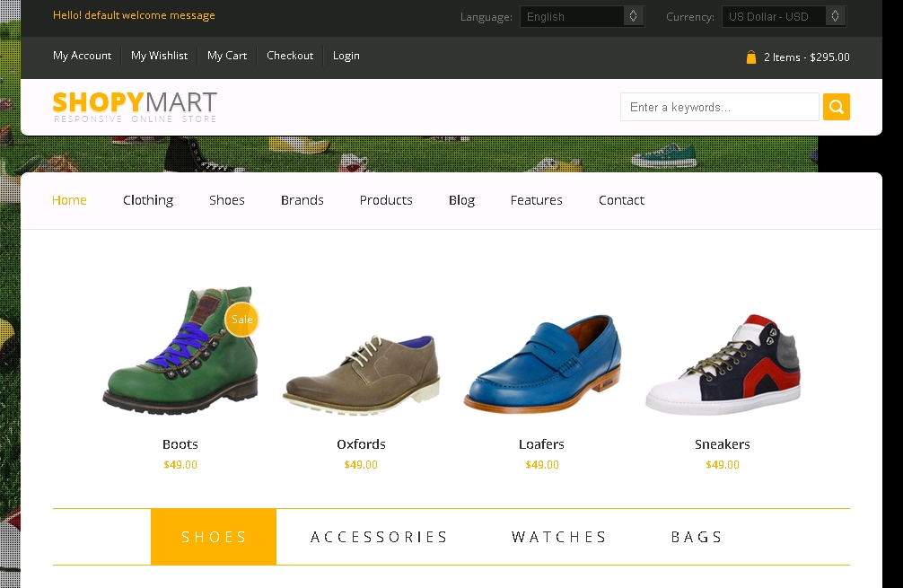
Task: Open the Language dropdown
Action: point(582,16)
